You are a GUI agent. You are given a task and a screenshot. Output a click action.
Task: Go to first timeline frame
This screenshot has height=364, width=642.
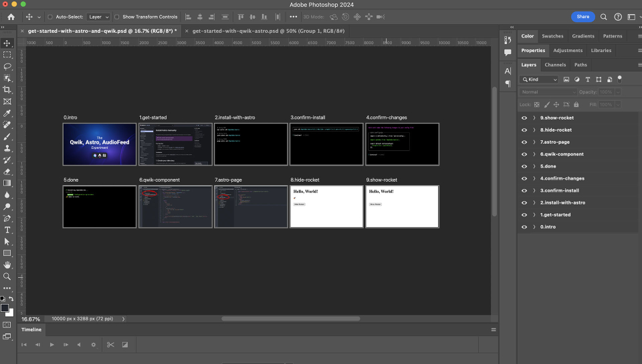(24, 345)
